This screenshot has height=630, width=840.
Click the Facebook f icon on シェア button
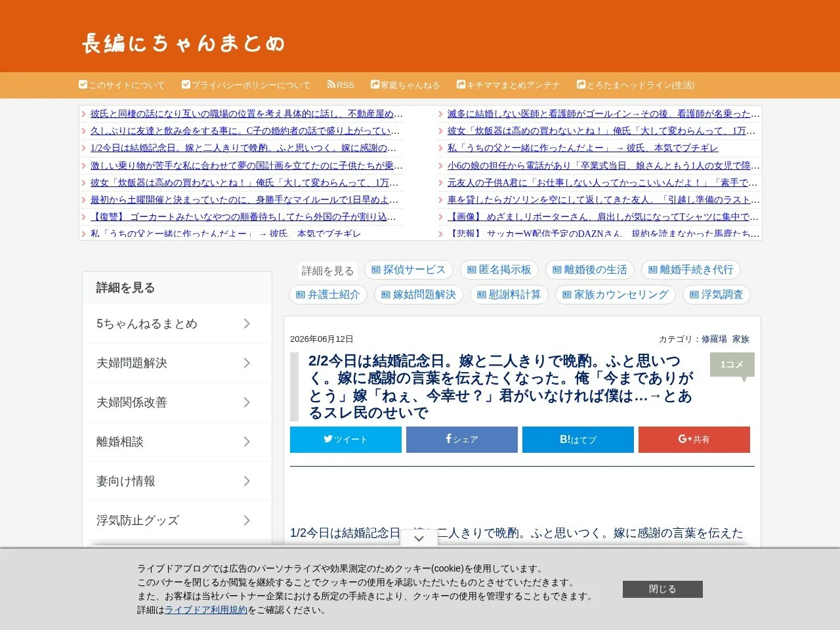(448, 438)
